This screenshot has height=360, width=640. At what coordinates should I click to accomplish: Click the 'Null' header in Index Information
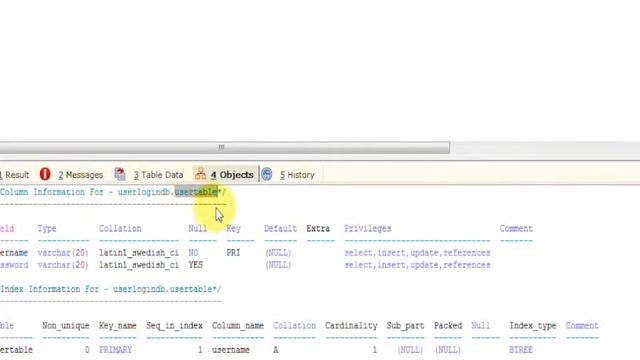[480, 326]
